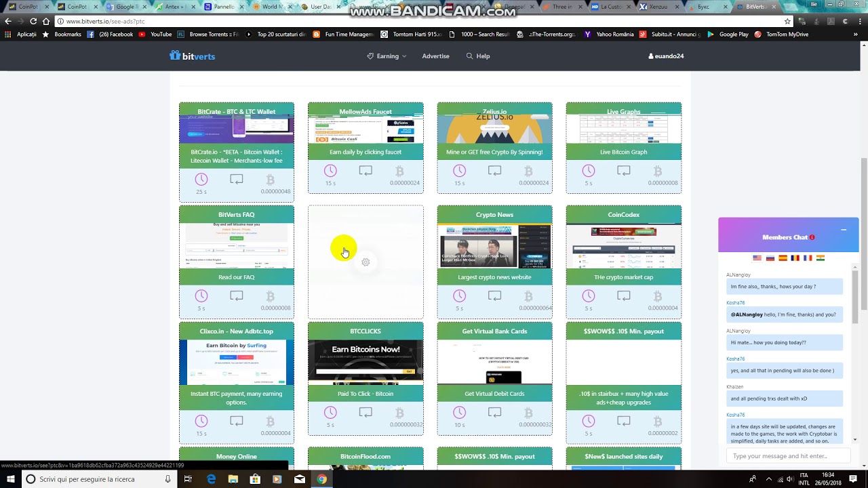This screenshot has width=868, height=488.
Task: Open the Live Graphs ad title
Action: (624, 112)
